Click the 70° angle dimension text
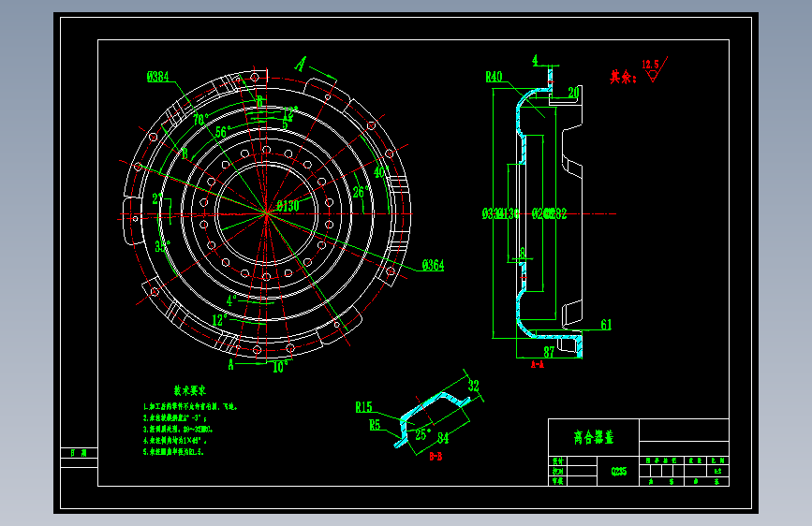Viewport: 812px width, 526px height. [200, 120]
